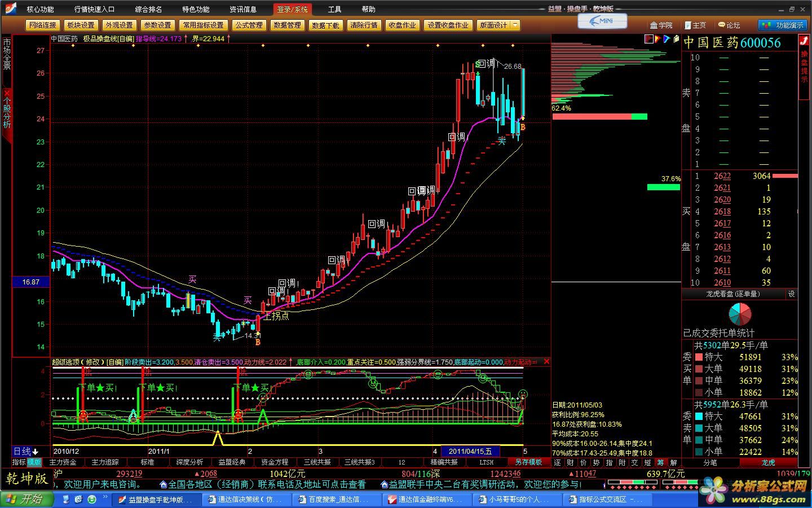This screenshot has width=812, height=508.
Task: Click the stock name 中国医药 600056 header
Action: [x=732, y=42]
